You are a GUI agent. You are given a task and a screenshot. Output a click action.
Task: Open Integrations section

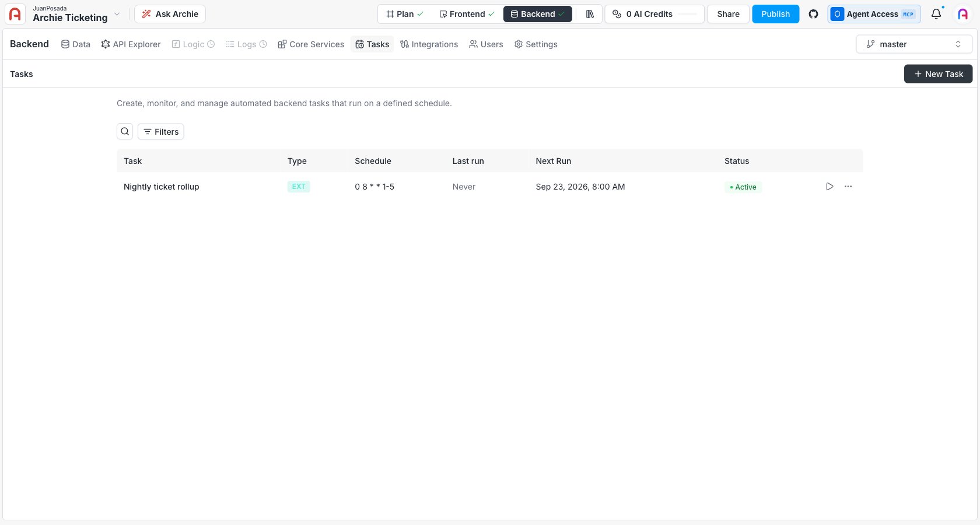point(429,44)
